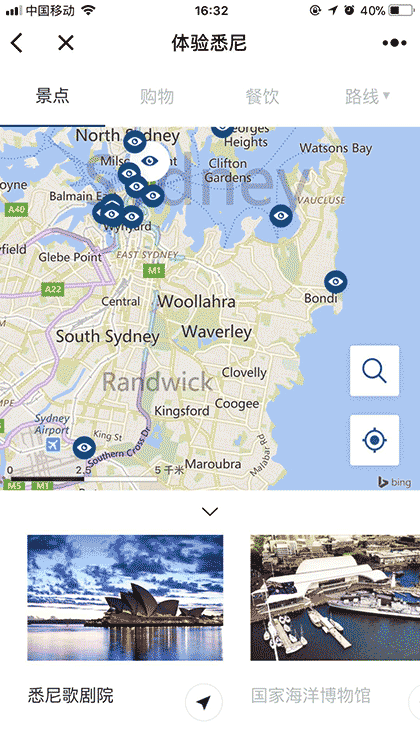The height and width of the screenshot is (747, 420).
Task: Select the eye marker near Sydney Airport
Action: click(x=84, y=448)
